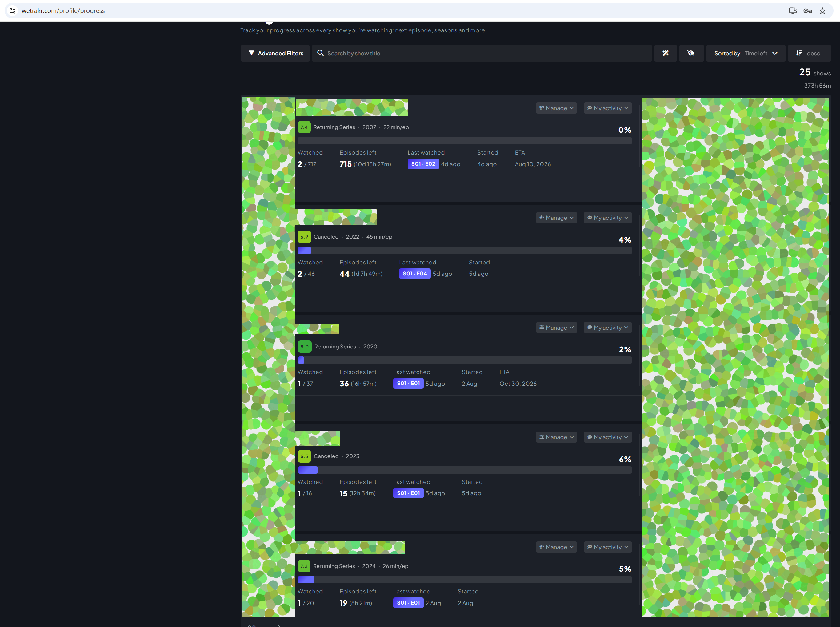Viewport: 840px width, 627px height.
Task: Open Manage menu for the 2024 show
Action: [556, 547]
